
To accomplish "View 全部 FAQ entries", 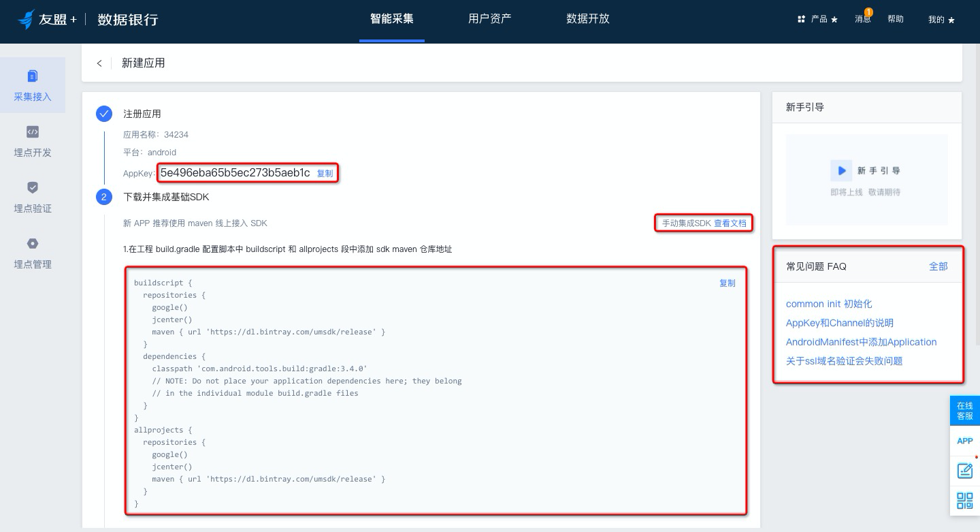I will (x=938, y=266).
